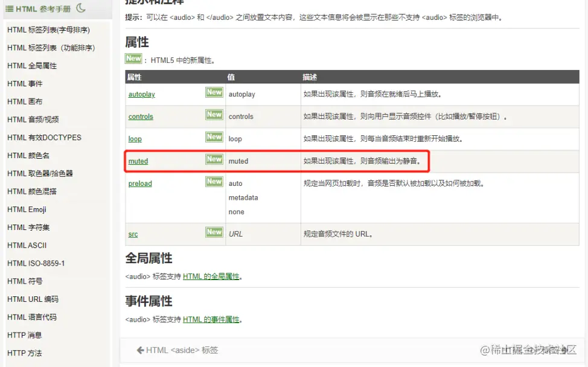The width and height of the screenshot is (588, 367).
Task: Open HTML 符号 sidebar entry
Action: (25, 281)
